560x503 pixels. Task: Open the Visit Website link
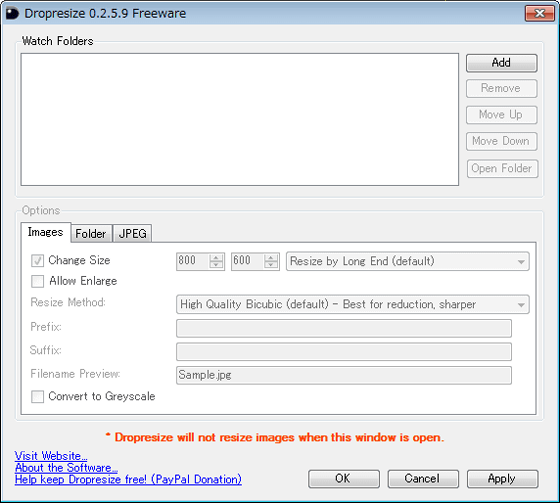pyautogui.click(x=51, y=456)
